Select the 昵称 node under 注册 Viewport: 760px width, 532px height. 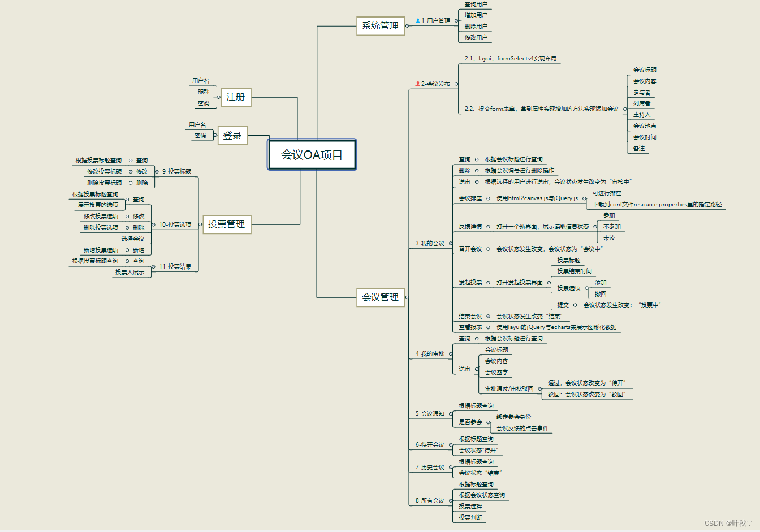pyautogui.click(x=204, y=92)
